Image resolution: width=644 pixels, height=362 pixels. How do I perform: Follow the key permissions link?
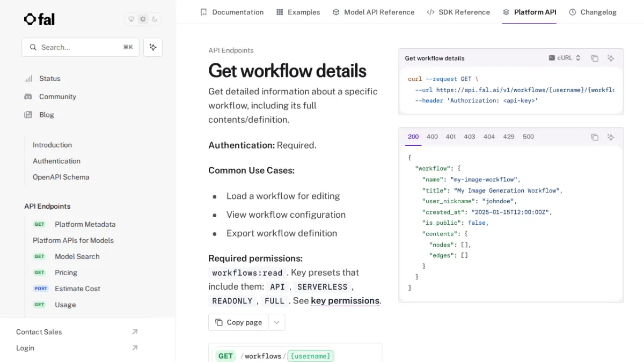coord(345,301)
